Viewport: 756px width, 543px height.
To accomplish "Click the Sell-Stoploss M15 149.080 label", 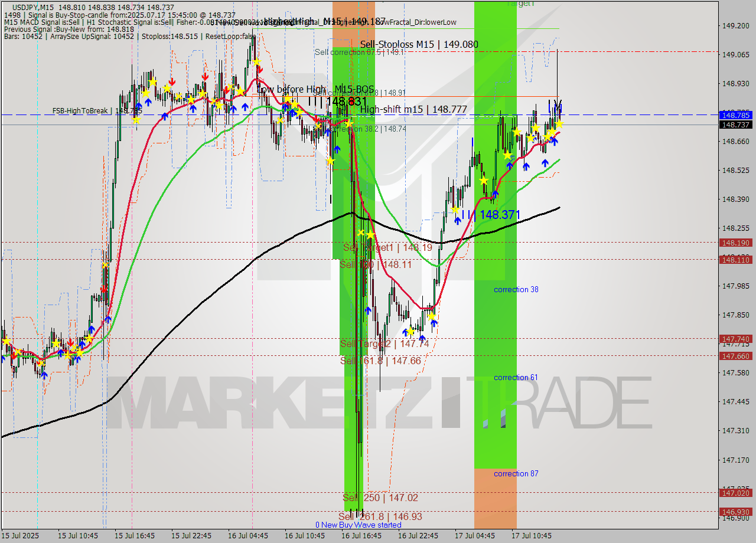I will tap(419, 44).
